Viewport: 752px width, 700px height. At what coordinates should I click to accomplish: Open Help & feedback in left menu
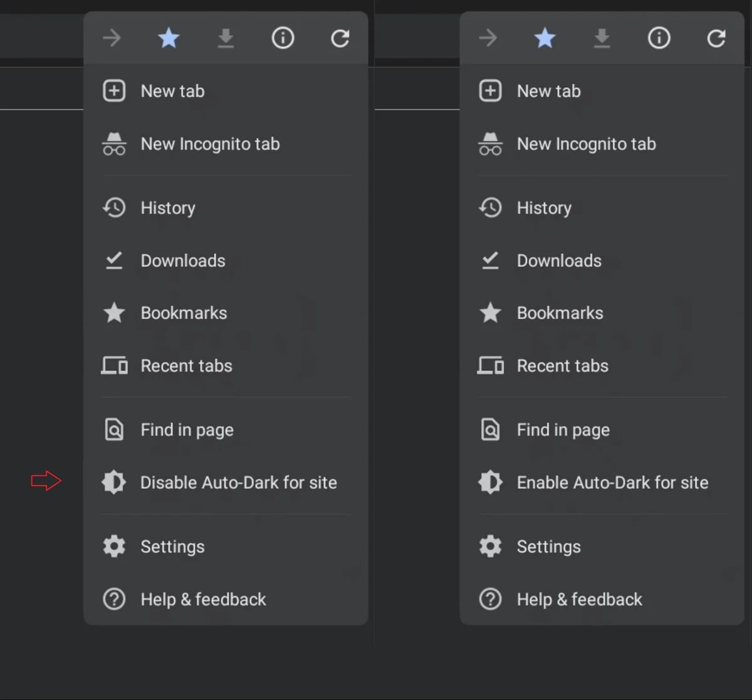pos(226,599)
